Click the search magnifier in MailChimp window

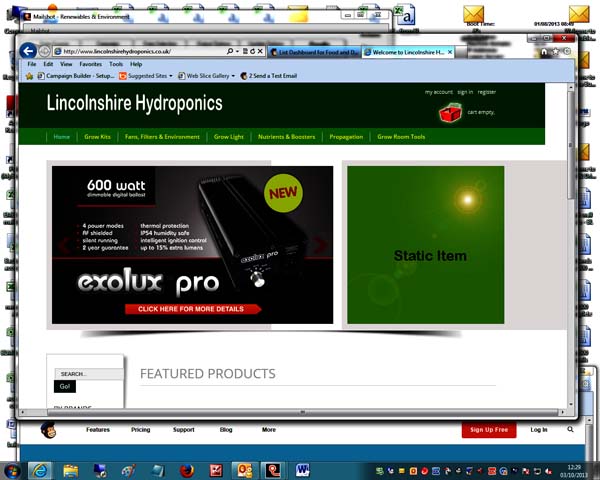click(x=570, y=429)
